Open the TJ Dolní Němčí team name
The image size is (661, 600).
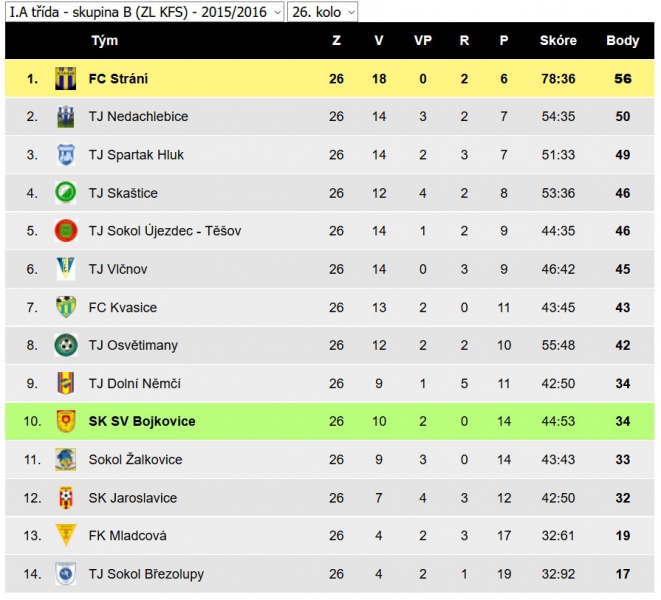coord(134,383)
